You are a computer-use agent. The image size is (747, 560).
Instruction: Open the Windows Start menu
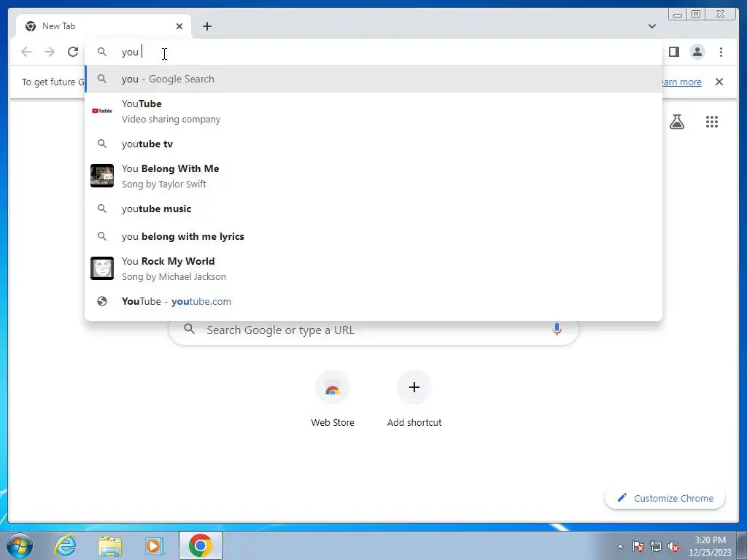click(20, 545)
